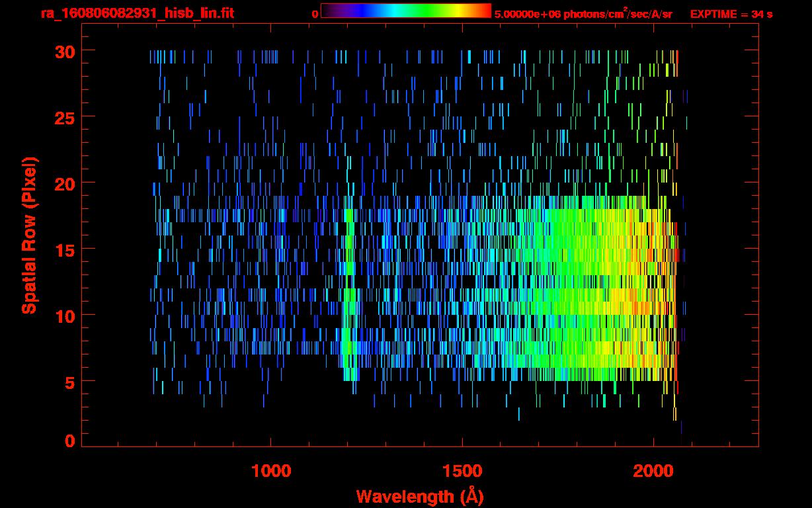
Task: Click the x-axis tick label 2000
Action: click(x=653, y=470)
